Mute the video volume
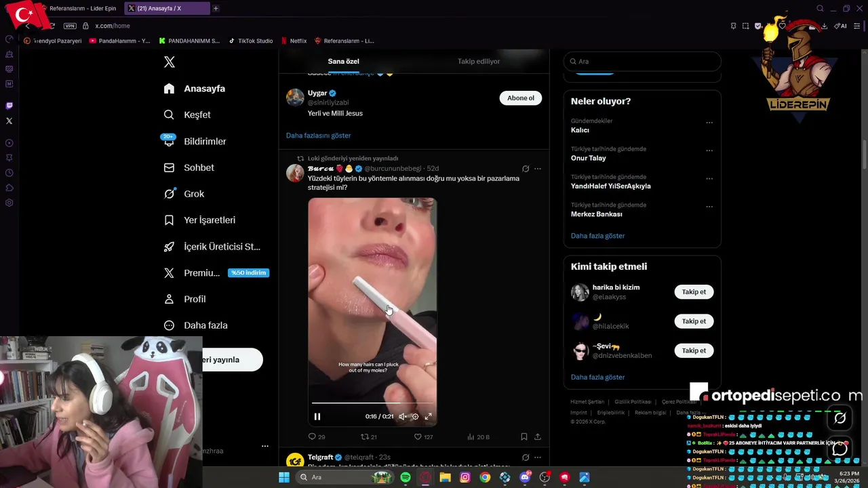Viewport: 868px width, 488px height. (x=402, y=417)
